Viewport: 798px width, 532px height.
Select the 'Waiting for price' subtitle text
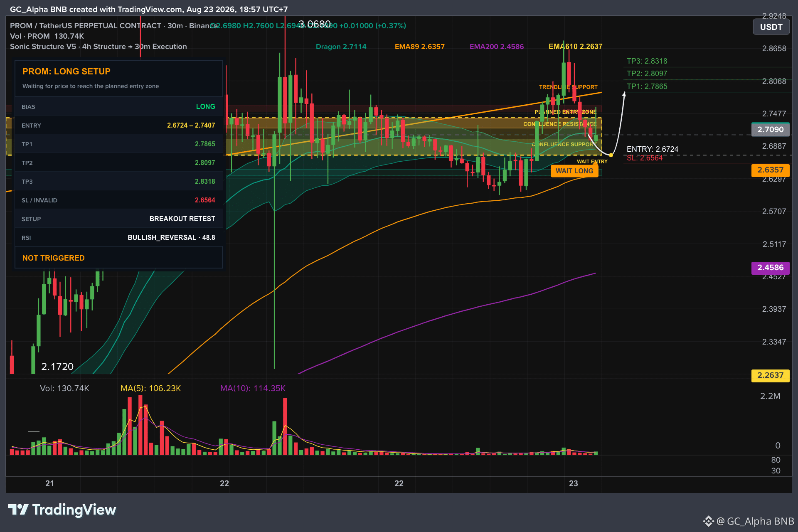[x=91, y=86]
